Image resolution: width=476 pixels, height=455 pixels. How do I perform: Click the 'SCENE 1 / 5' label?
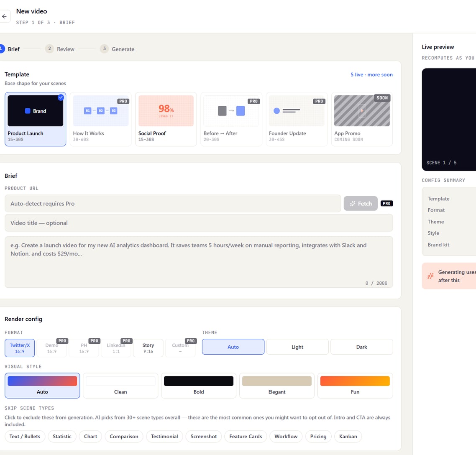(x=441, y=163)
